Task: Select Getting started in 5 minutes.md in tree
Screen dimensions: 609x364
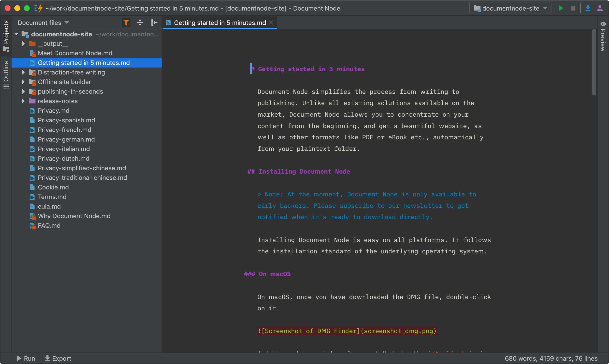Action: click(87, 63)
